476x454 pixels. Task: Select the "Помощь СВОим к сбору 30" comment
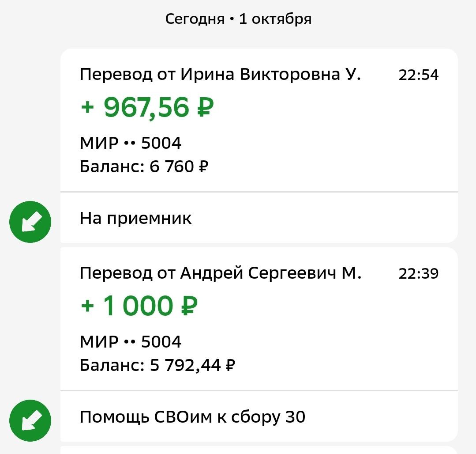pos(192,417)
